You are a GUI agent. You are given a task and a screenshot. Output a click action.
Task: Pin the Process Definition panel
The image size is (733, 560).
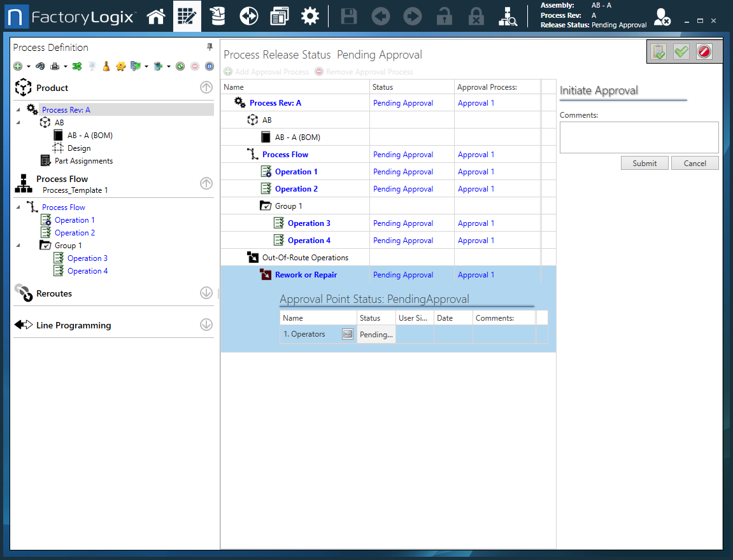coord(210,48)
